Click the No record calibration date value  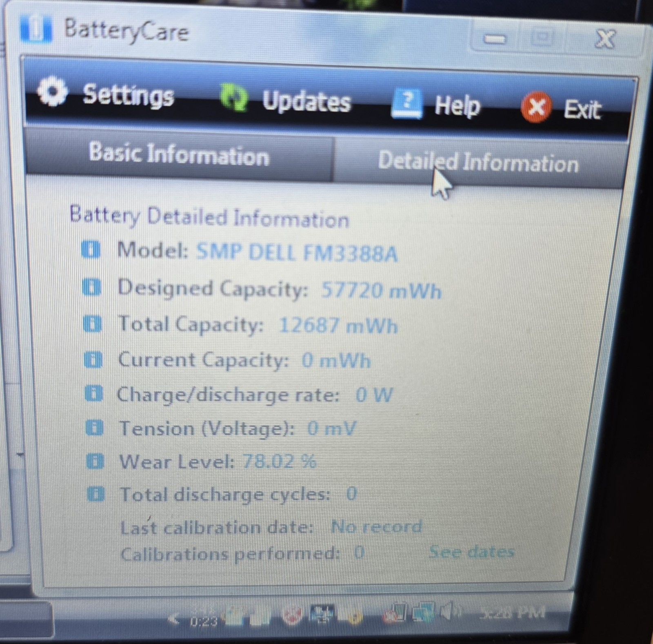point(376,527)
